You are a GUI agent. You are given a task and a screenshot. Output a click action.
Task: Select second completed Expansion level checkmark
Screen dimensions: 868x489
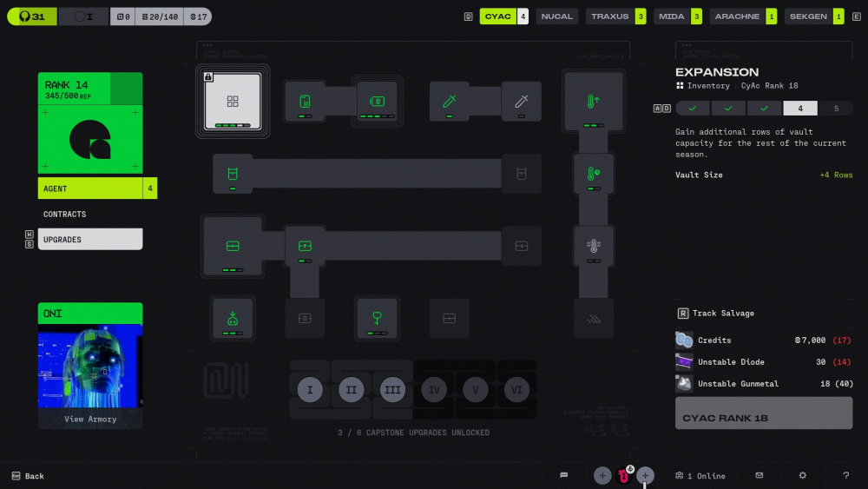click(x=728, y=108)
